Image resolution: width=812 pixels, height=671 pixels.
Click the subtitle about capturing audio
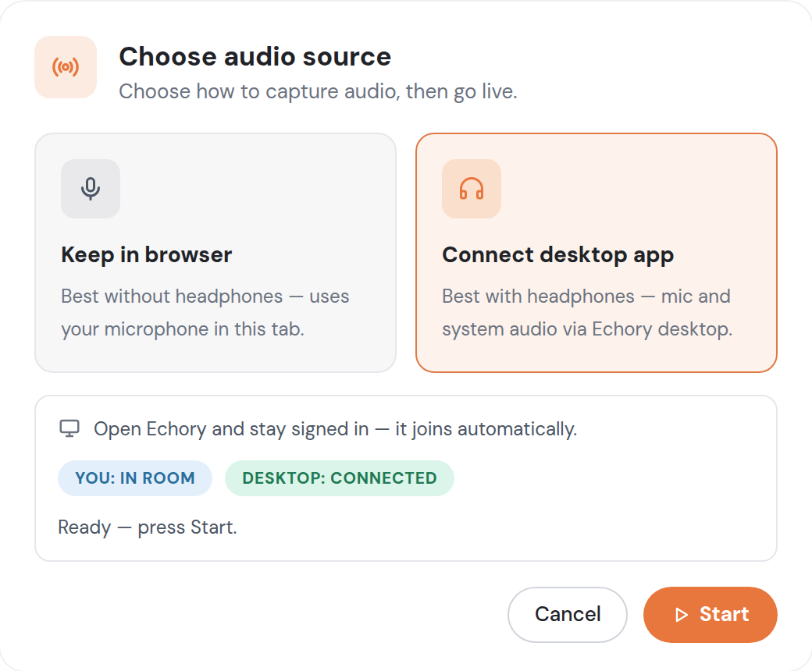click(318, 91)
